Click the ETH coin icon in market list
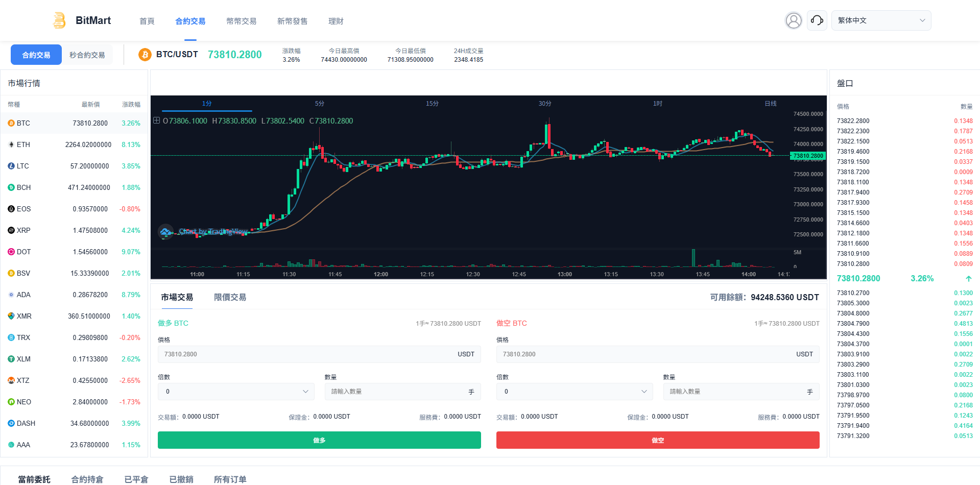 11,144
